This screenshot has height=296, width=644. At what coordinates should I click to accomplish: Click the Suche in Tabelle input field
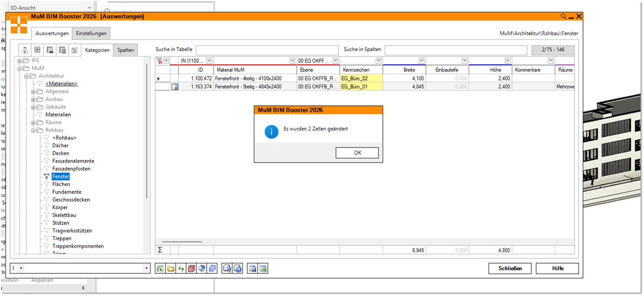point(267,50)
